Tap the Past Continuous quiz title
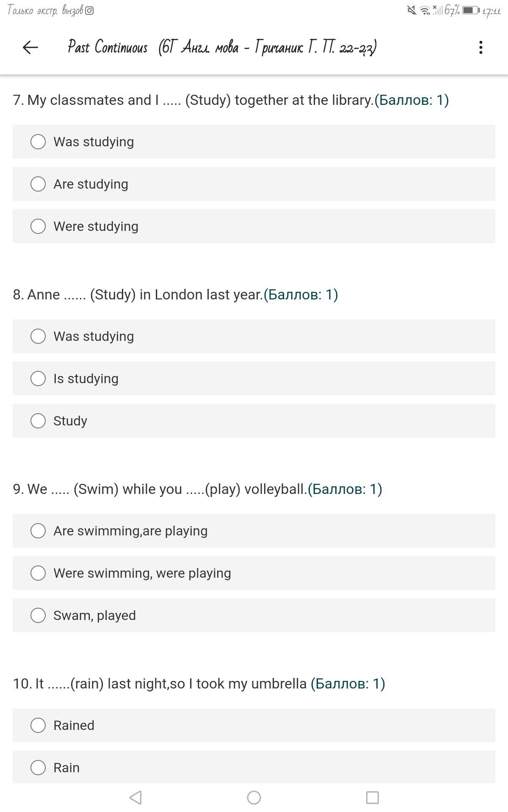The width and height of the screenshot is (508, 812). pyautogui.click(x=222, y=47)
